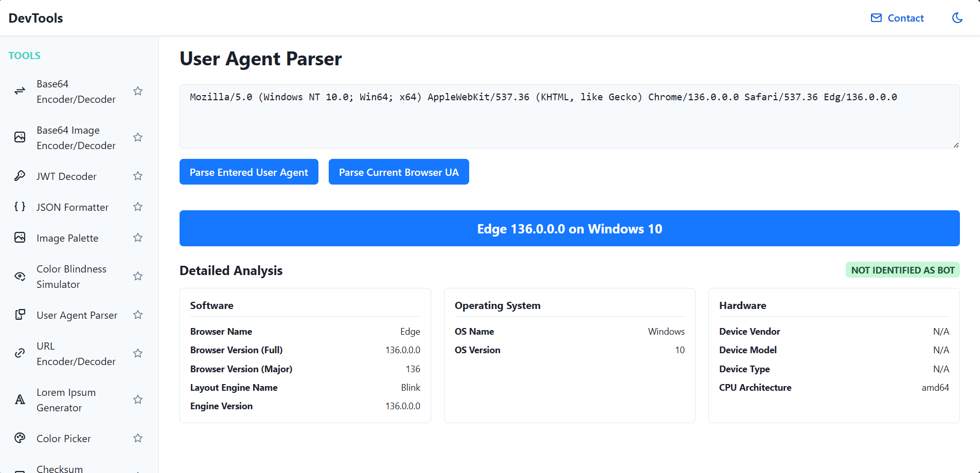Open the Lorem Ipsum Generator tool
The height and width of the screenshot is (473, 980).
pos(66,400)
